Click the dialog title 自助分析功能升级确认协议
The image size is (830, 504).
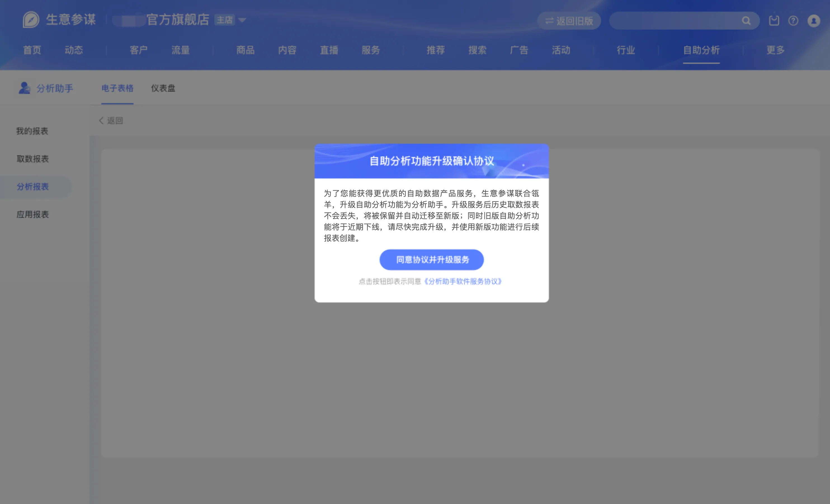[431, 161]
